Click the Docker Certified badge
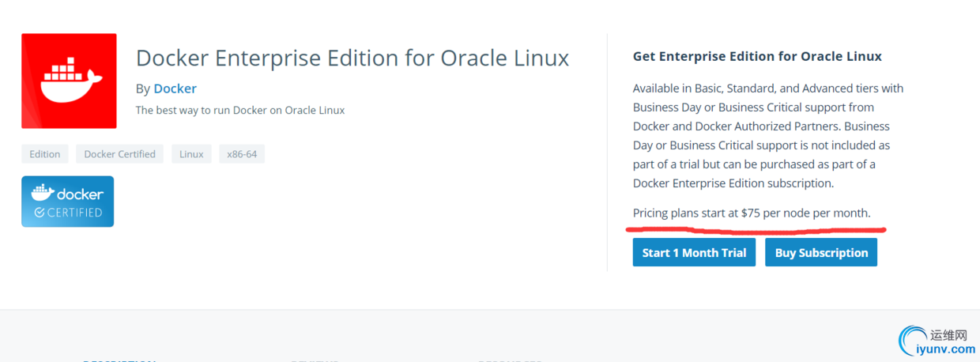 pos(68,202)
